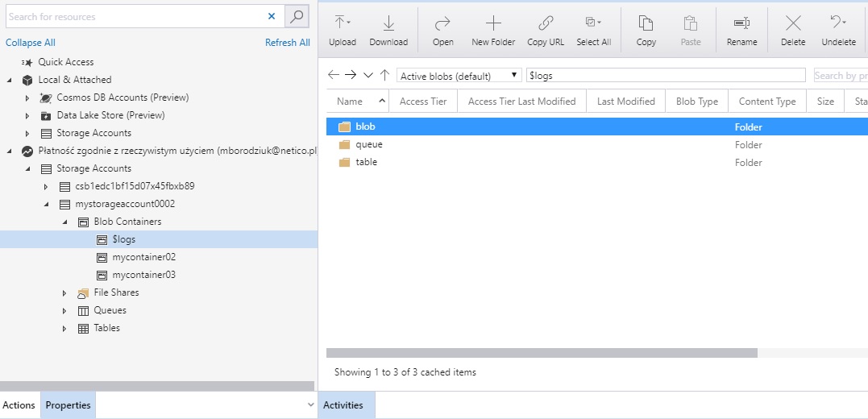This screenshot has height=419, width=868.
Task: Open the Active blobs (default) dropdown
Action: coord(459,76)
